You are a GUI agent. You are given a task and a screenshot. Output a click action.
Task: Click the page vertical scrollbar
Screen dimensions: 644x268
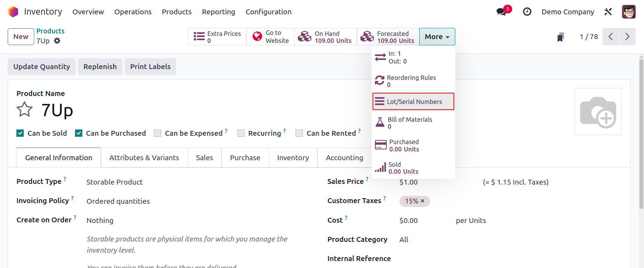pyautogui.click(x=641, y=134)
